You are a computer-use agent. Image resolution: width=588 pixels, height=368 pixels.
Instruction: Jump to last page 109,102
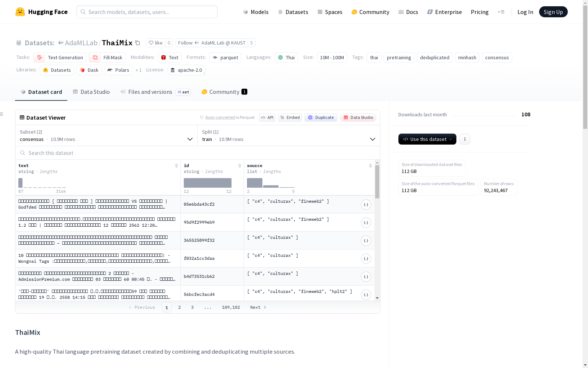[x=231, y=307]
